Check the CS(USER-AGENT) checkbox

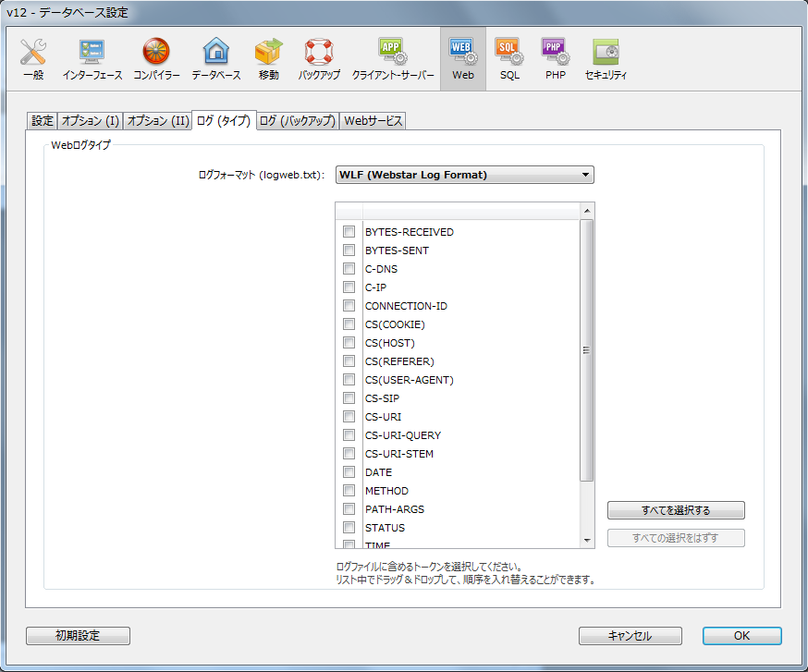349,380
